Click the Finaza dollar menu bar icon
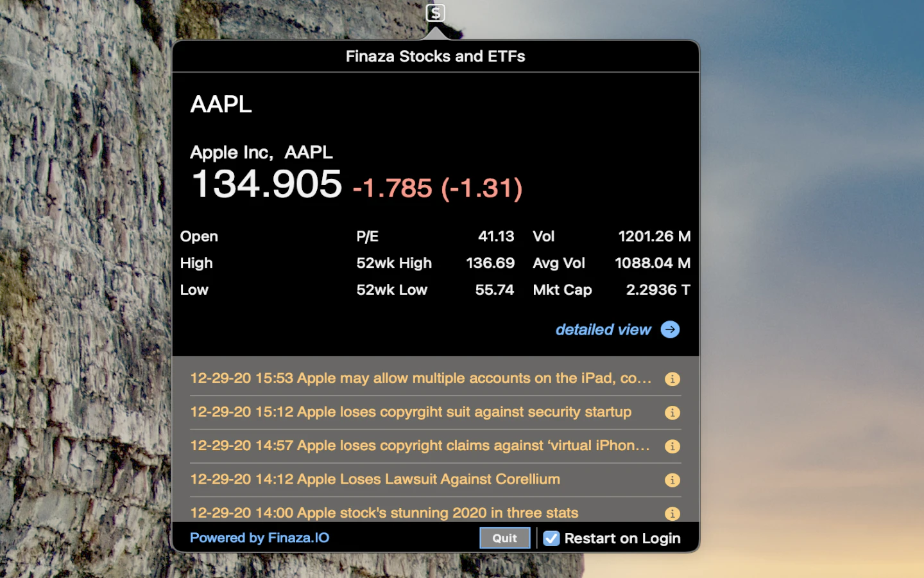This screenshot has width=924, height=578. pyautogui.click(x=435, y=13)
